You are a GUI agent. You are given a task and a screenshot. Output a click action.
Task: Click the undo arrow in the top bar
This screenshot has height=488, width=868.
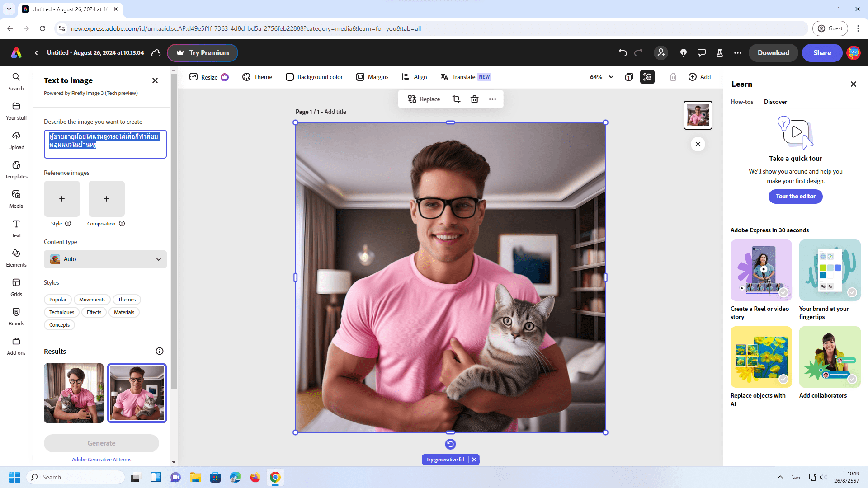point(623,53)
